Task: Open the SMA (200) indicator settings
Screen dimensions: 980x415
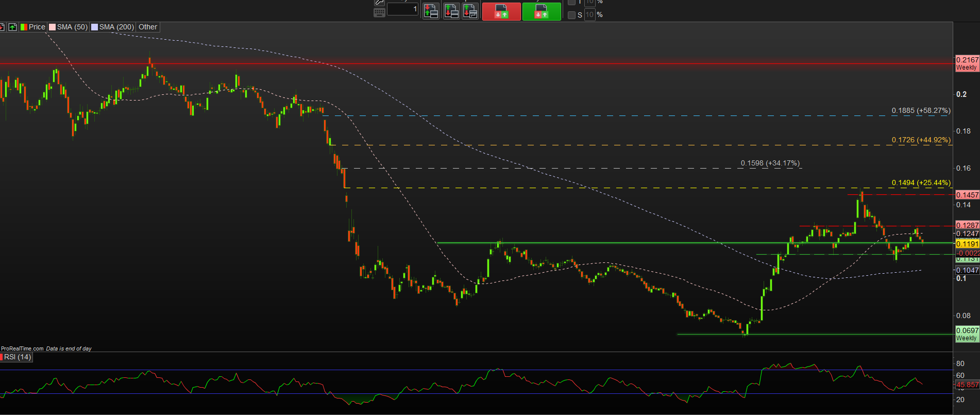Action: tap(113, 27)
